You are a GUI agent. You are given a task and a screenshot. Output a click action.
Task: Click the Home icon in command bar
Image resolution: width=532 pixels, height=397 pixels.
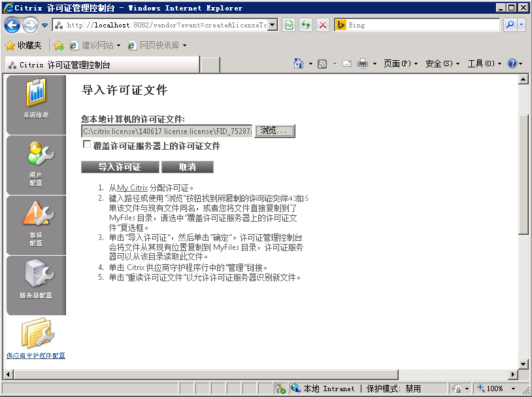[299, 63]
